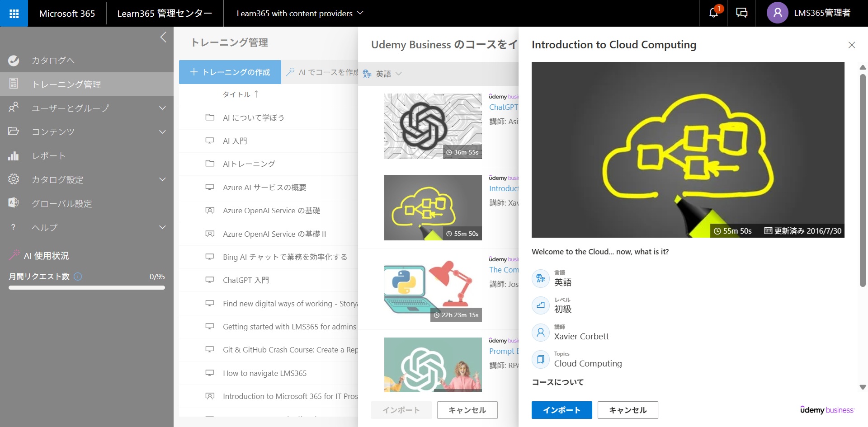The height and width of the screenshot is (427, 868).
Task: Open Learn365 管理センター header link
Action: tap(165, 14)
